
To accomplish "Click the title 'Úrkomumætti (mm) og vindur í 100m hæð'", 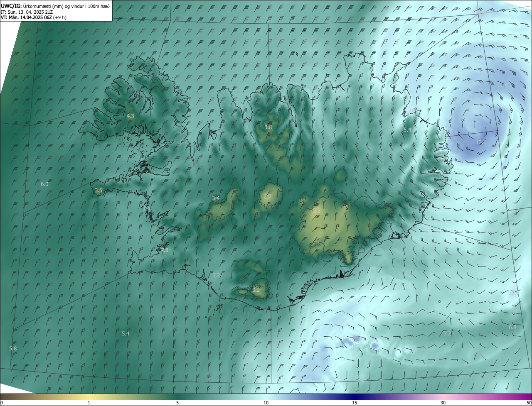I will tap(66, 6).
